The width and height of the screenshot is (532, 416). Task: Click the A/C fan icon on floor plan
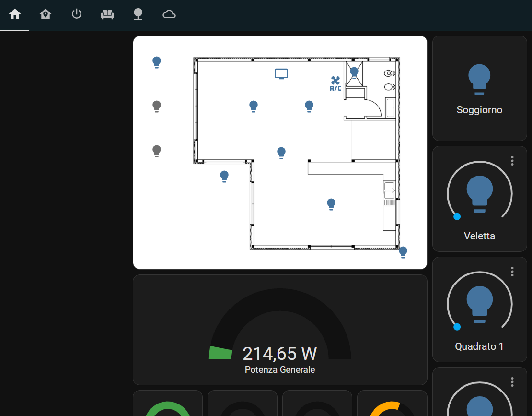[x=335, y=83]
